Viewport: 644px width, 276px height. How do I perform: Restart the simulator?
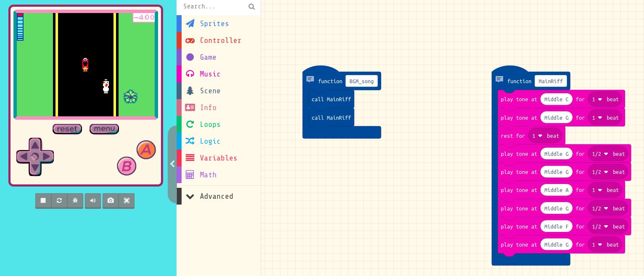pos(59,201)
